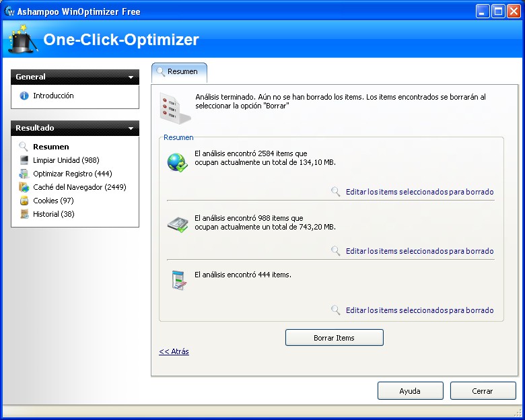The image size is (525, 420).
Task: Collapse the Resultado panel using its arrow
Action: point(131,129)
